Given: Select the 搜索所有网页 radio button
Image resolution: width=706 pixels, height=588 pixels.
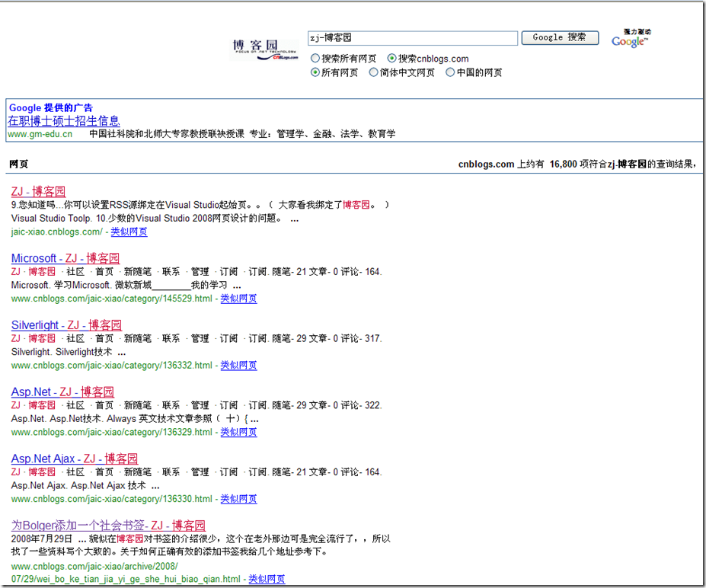Looking at the screenshot, I should (315, 58).
